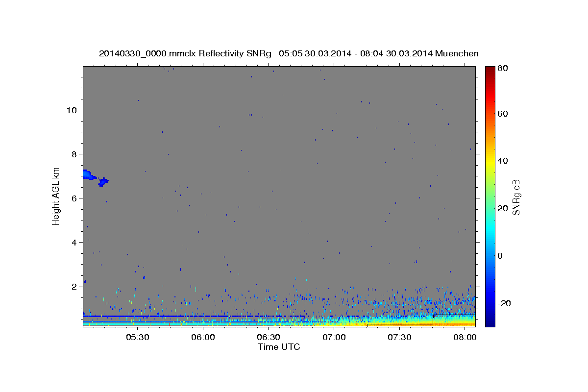Image resolution: width=588 pixels, height=392 pixels.
Task: Click the colorbar value 40
Action: (504, 161)
